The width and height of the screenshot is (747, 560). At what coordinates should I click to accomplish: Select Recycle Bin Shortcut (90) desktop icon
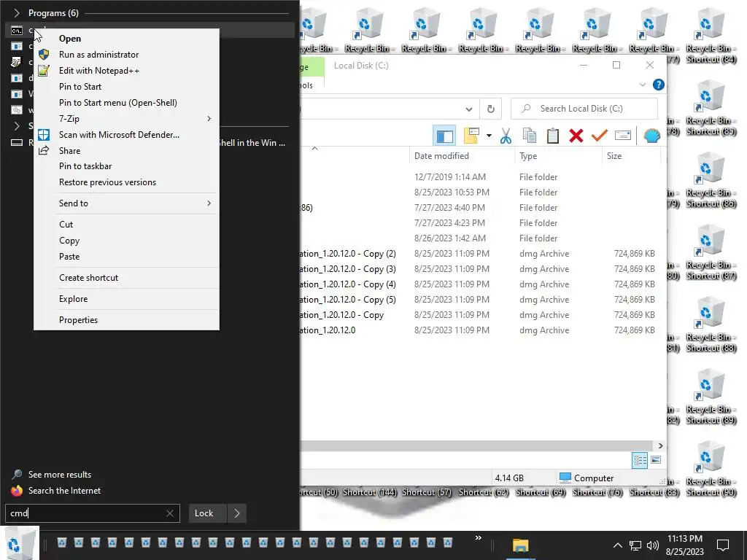711,469
